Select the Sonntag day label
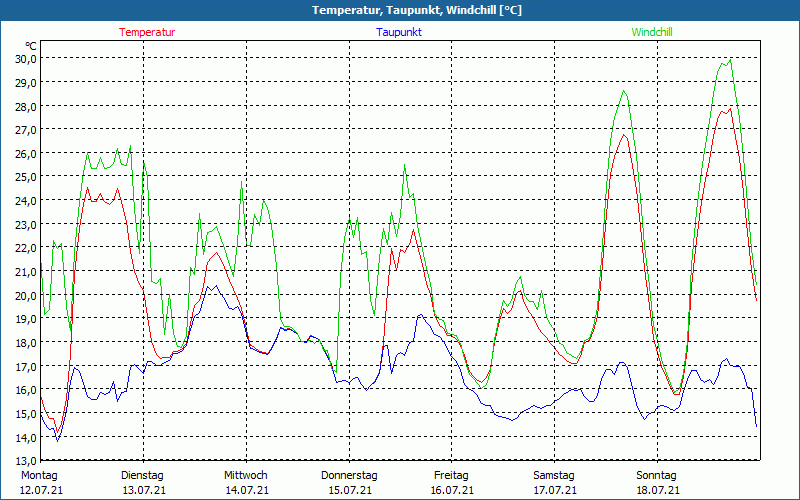The image size is (800, 500). point(656,475)
